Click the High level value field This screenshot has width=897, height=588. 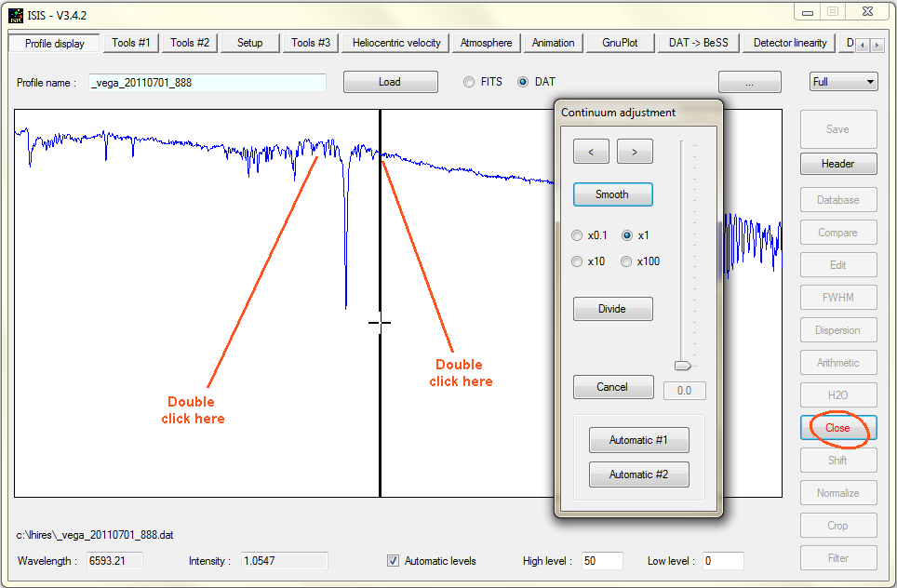coord(602,561)
